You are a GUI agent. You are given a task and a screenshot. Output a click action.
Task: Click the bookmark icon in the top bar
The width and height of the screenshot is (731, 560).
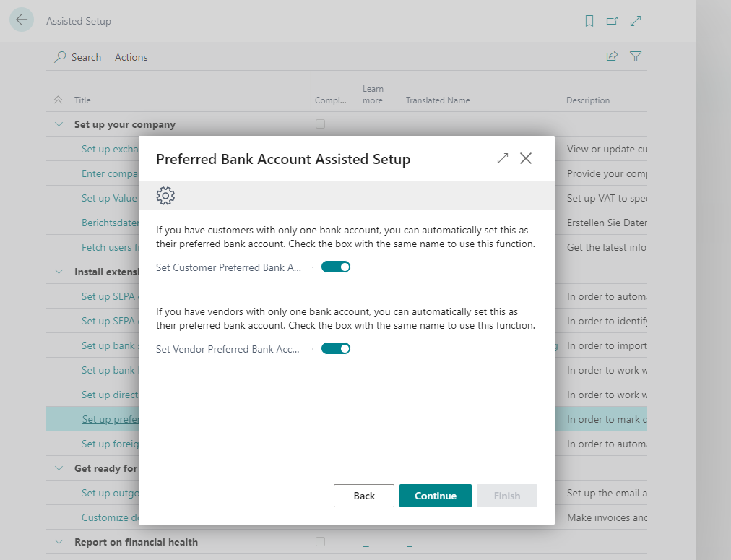pos(589,21)
